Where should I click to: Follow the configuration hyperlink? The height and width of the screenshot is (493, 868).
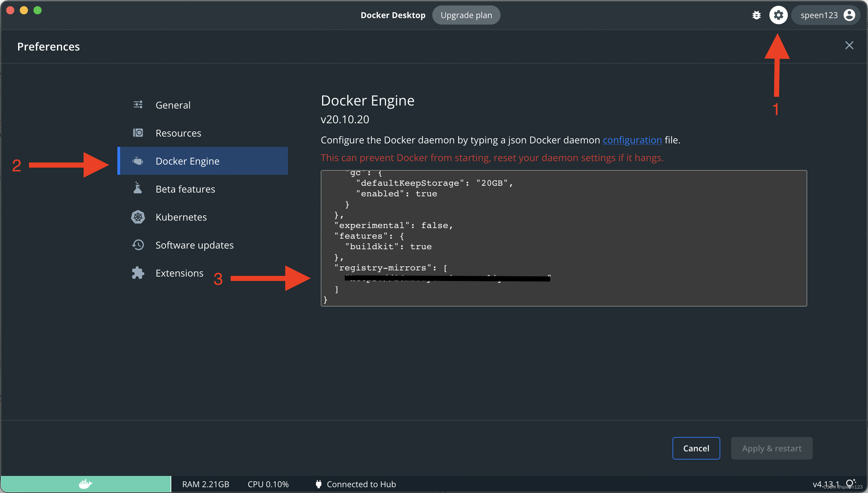[632, 140]
